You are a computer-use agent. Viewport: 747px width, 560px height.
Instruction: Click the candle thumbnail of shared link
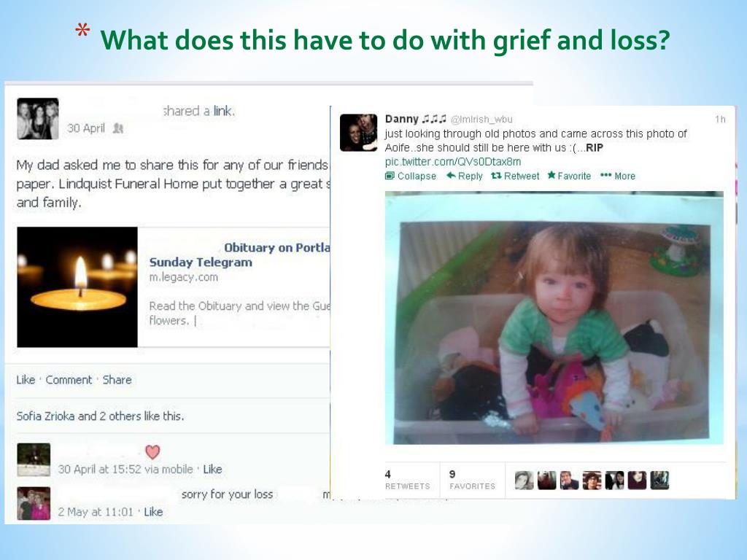pos(77,287)
